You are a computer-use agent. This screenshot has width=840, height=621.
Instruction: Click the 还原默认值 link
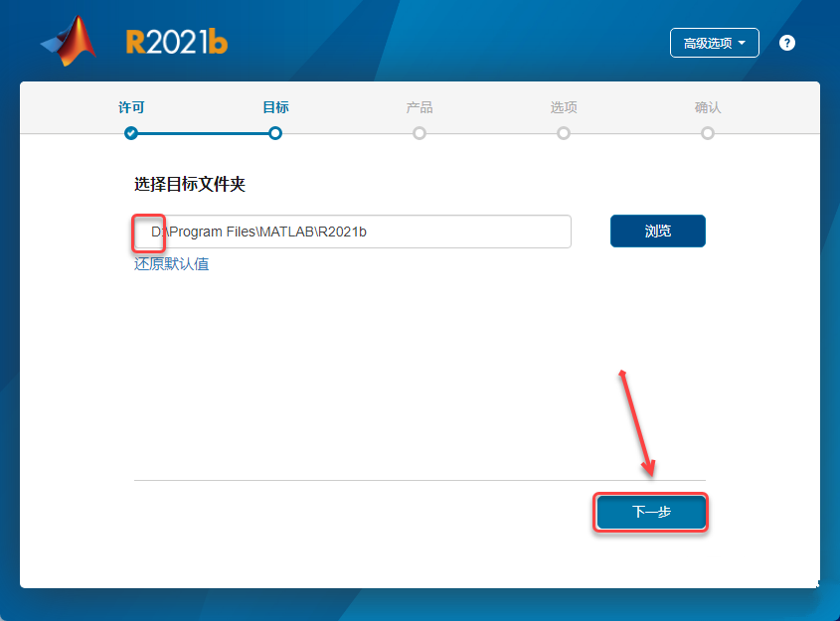[x=171, y=264]
